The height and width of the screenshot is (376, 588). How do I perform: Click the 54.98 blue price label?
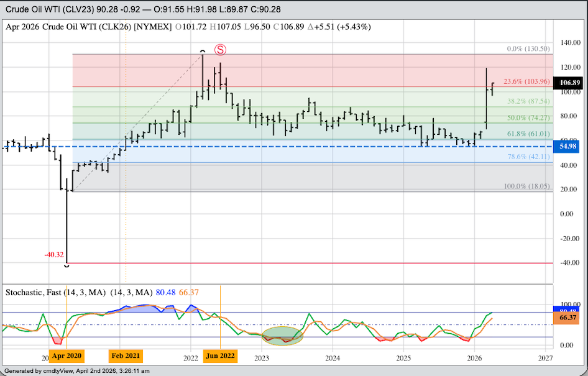pyautogui.click(x=567, y=146)
